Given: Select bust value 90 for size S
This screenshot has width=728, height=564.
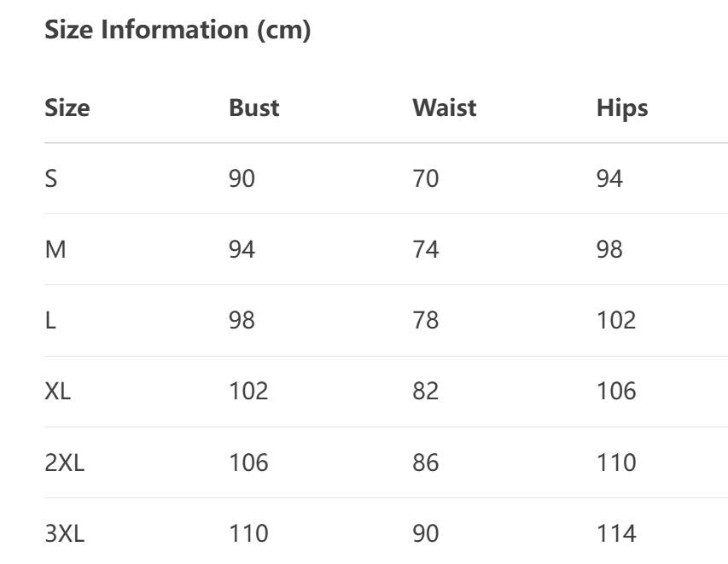Looking at the screenshot, I should (242, 178).
